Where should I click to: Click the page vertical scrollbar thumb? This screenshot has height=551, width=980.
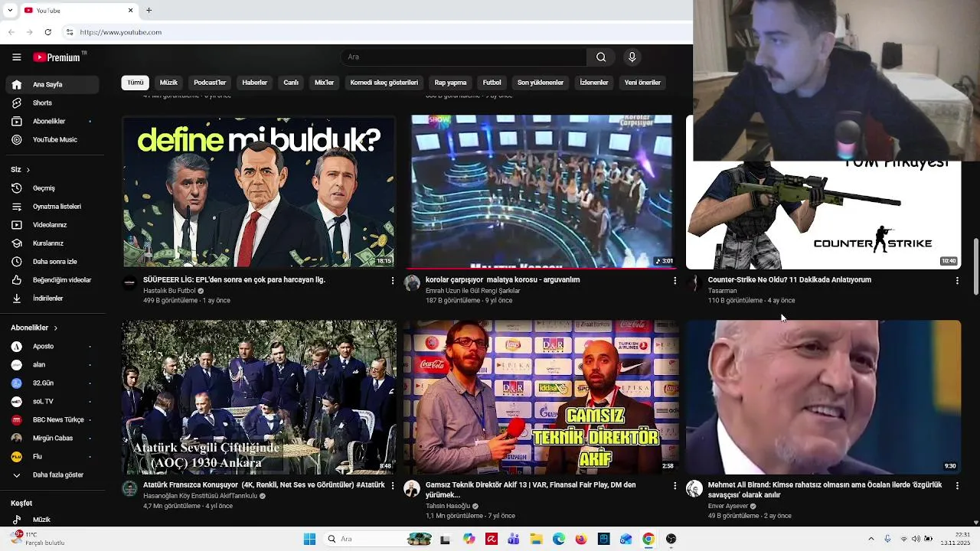[975, 266]
